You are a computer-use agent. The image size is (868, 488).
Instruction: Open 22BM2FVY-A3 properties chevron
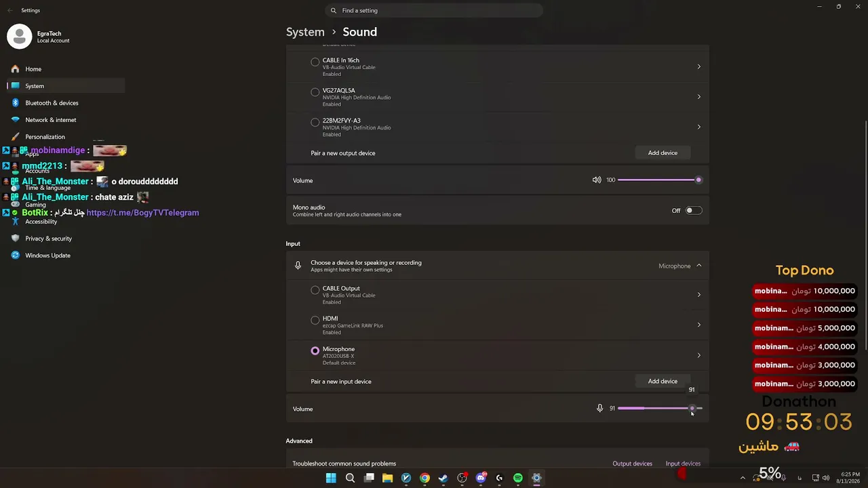[x=699, y=127]
